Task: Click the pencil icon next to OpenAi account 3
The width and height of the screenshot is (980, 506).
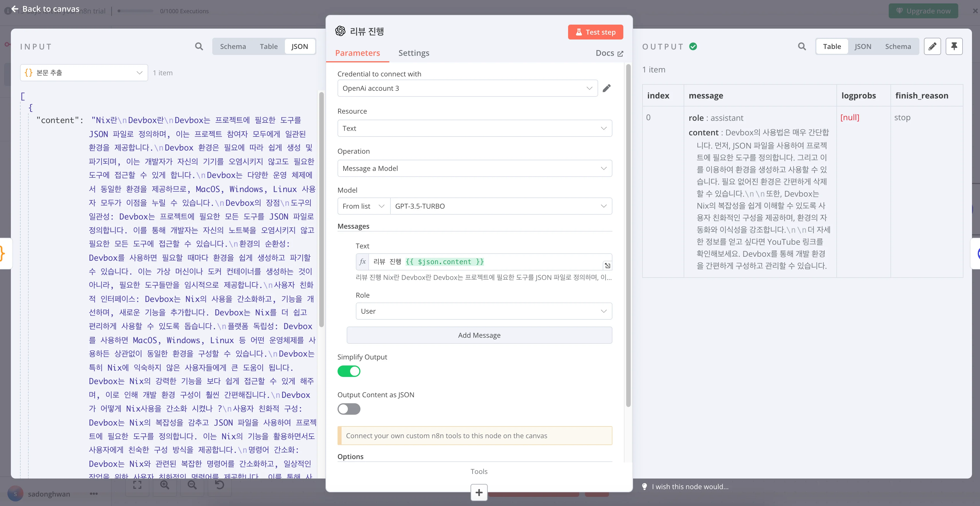Action: coord(607,88)
